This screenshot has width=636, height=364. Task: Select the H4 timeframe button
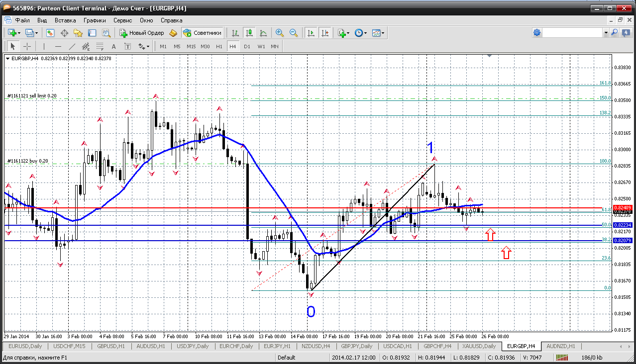[232, 46]
